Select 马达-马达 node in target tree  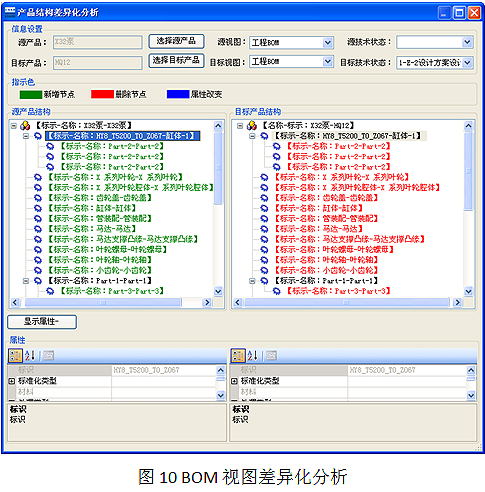click(318, 229)
